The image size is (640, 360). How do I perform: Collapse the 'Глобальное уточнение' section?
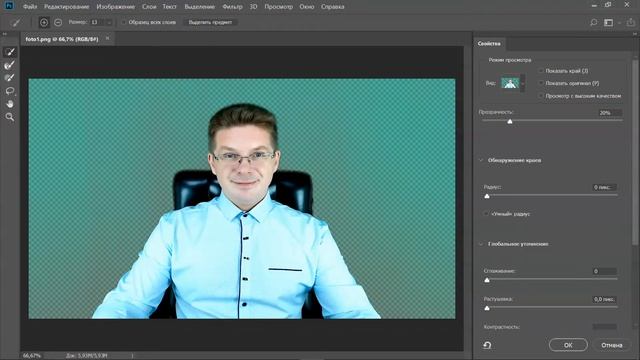(x=481, y=244)
